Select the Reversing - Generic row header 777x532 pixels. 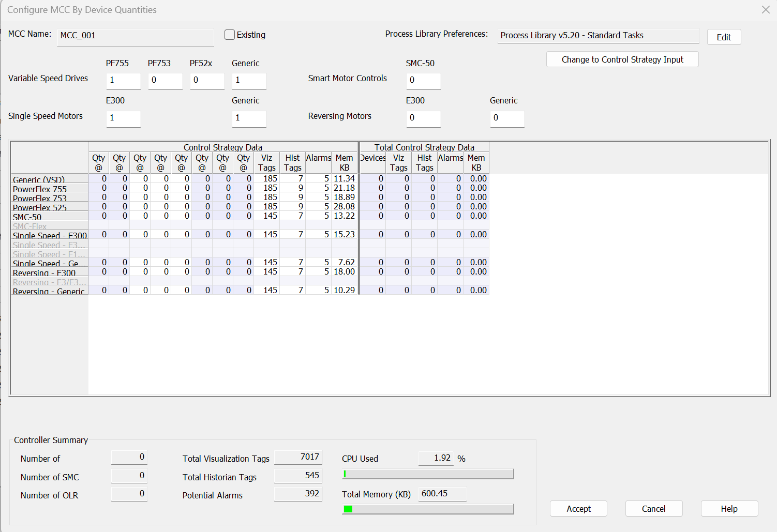50,291
